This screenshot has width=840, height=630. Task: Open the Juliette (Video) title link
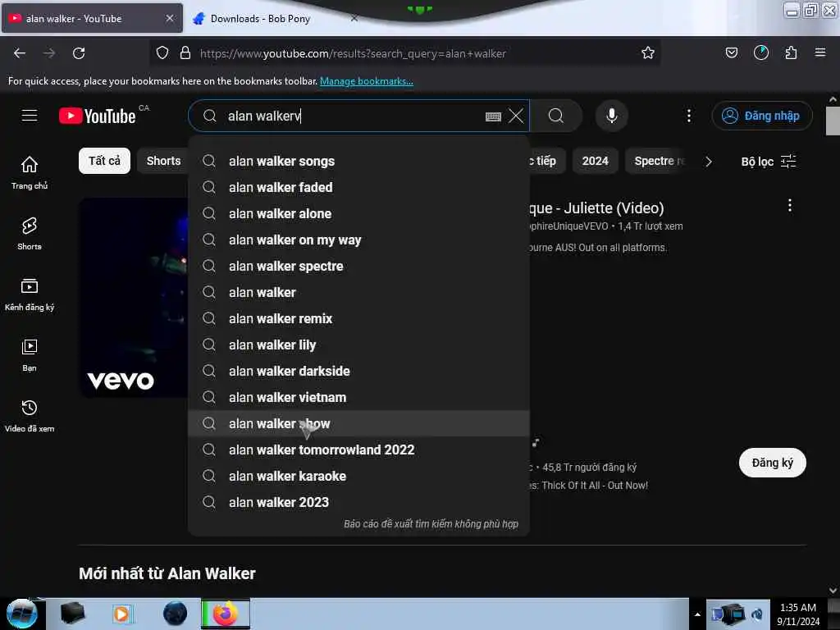[597, 208]
